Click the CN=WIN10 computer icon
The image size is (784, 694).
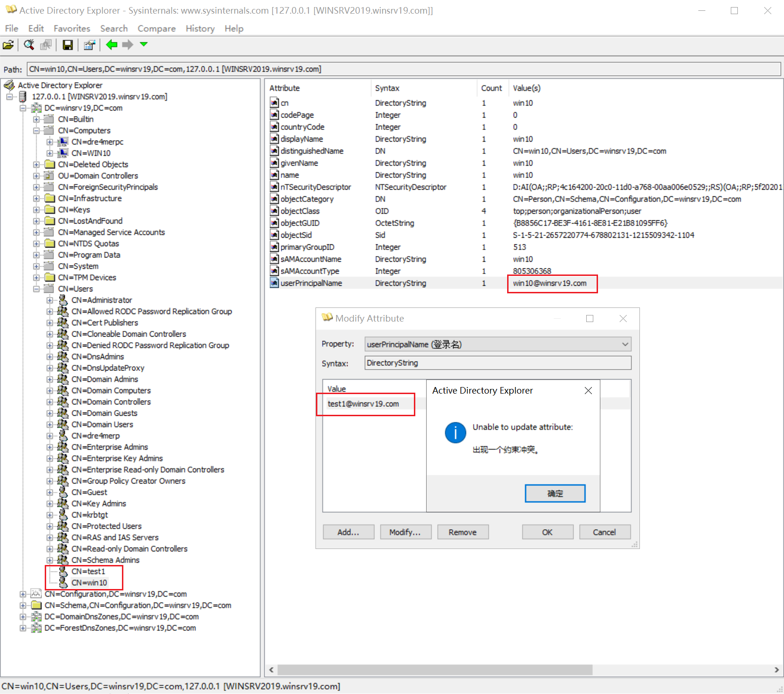click(63, 153)
